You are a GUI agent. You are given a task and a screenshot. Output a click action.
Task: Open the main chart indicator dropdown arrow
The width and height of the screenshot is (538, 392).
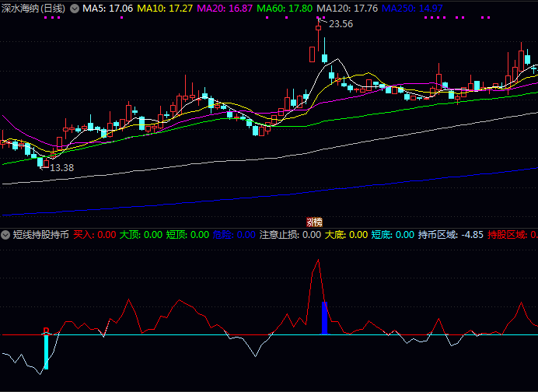coord(75,9)
